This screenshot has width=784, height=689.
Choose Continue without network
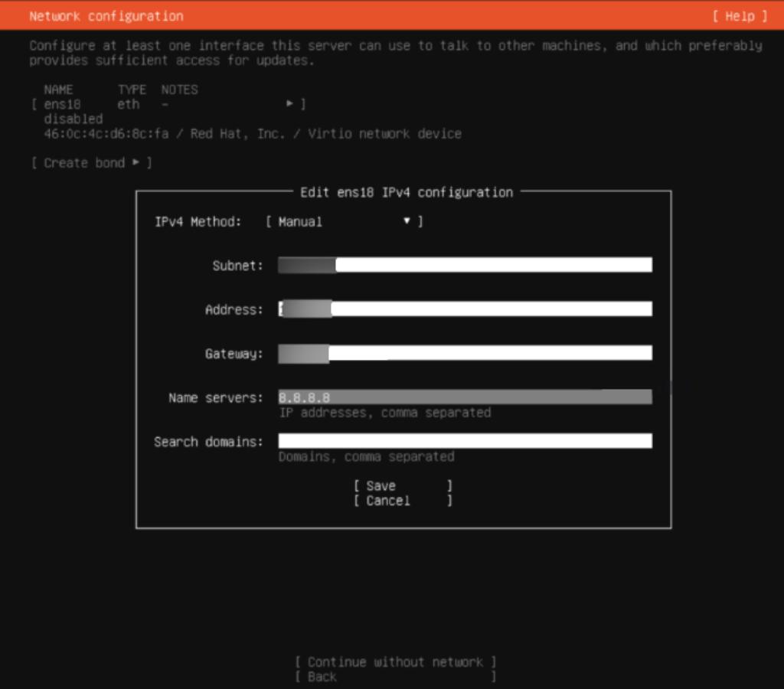click(x=395, y=661)
